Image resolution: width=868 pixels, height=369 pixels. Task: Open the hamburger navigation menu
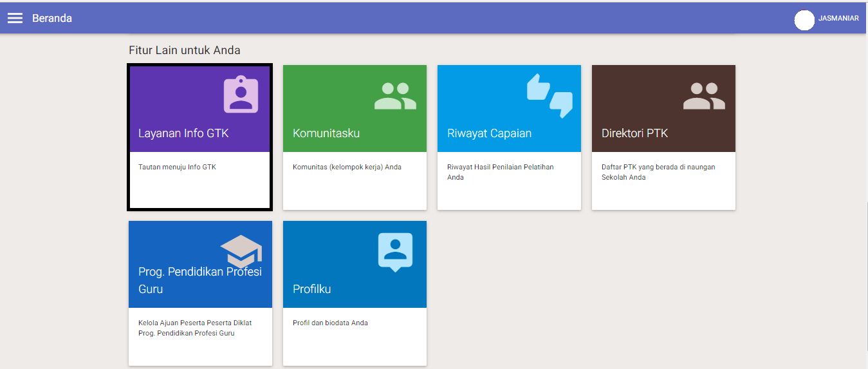[x=15, y=18]
